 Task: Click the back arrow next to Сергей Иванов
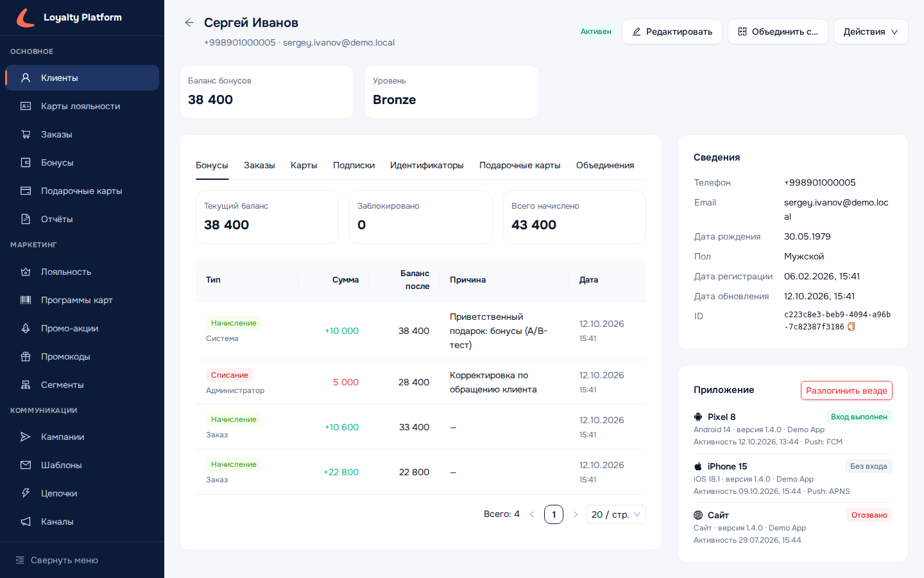click(189, 22)
